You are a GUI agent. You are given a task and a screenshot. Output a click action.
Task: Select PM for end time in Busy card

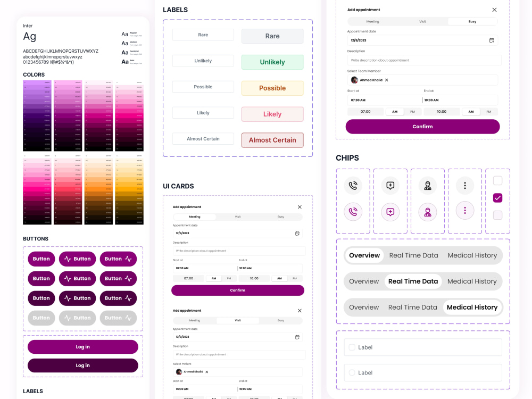click(488, 112)
